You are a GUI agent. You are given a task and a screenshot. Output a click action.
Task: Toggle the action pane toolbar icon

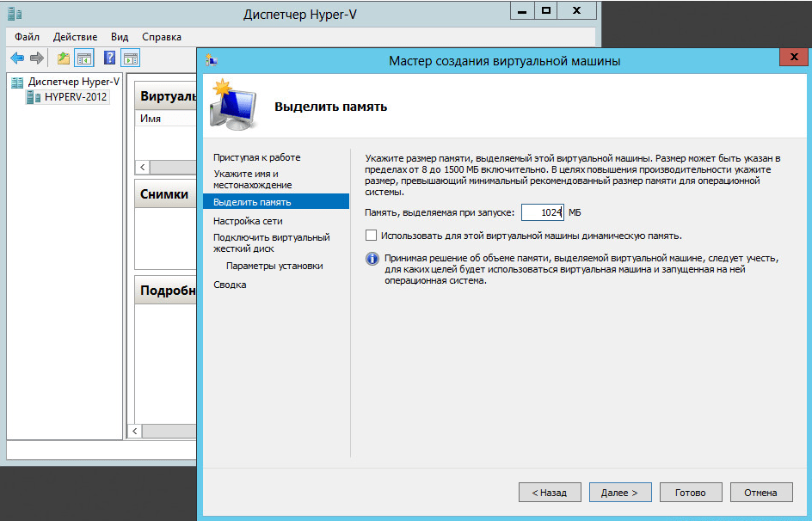point(131,58)
